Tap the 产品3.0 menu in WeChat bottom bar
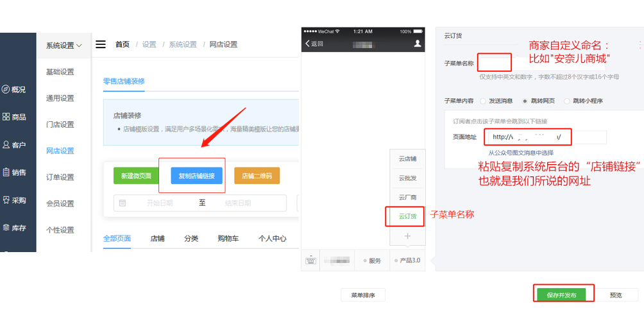The width and height of the screenshot is (644, 322). pyautogui.click(x=407, y=260)
